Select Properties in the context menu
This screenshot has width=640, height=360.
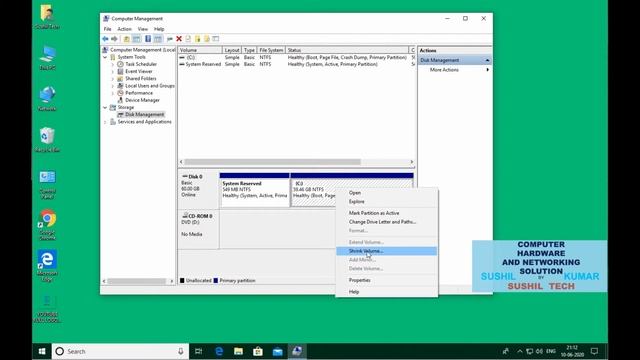[386, 280]
